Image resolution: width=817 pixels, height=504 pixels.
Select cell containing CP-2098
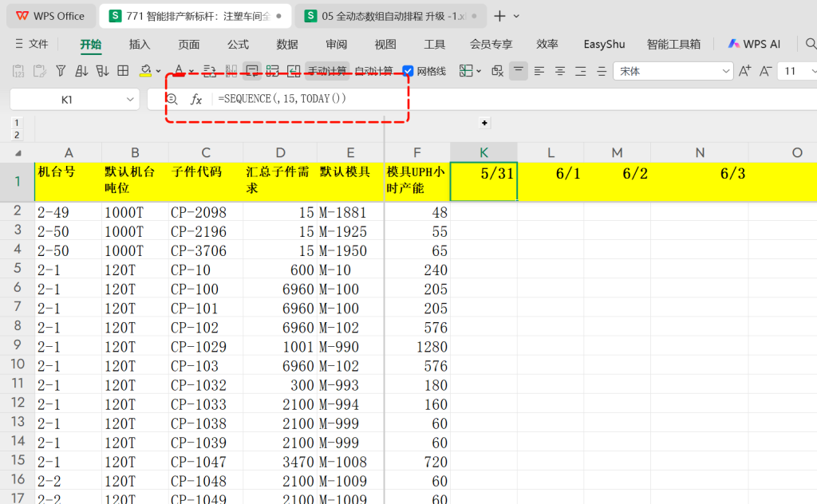[x=205, y=212]
